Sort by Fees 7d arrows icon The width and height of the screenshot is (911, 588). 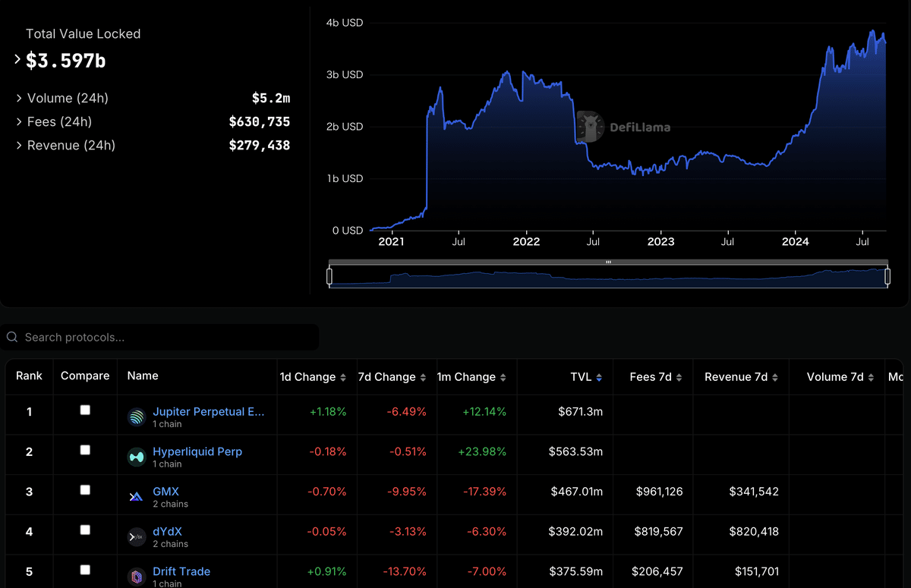(x=679, y=378)
